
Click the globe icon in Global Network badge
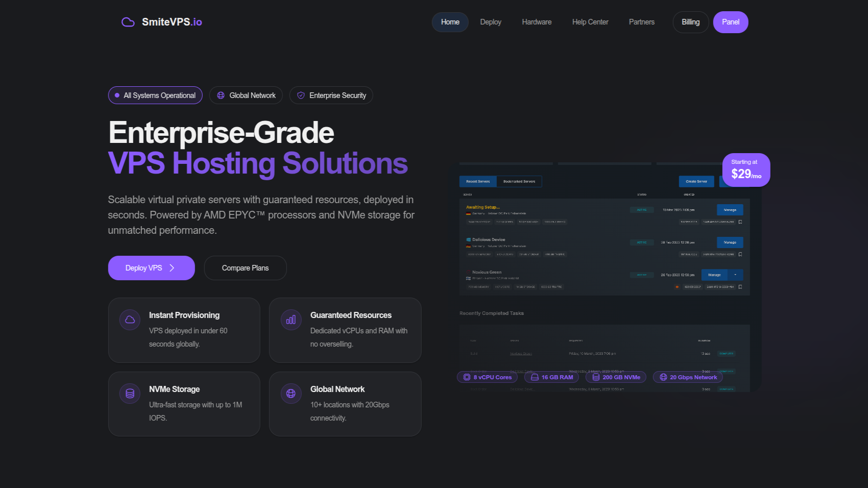coord(221,95)
